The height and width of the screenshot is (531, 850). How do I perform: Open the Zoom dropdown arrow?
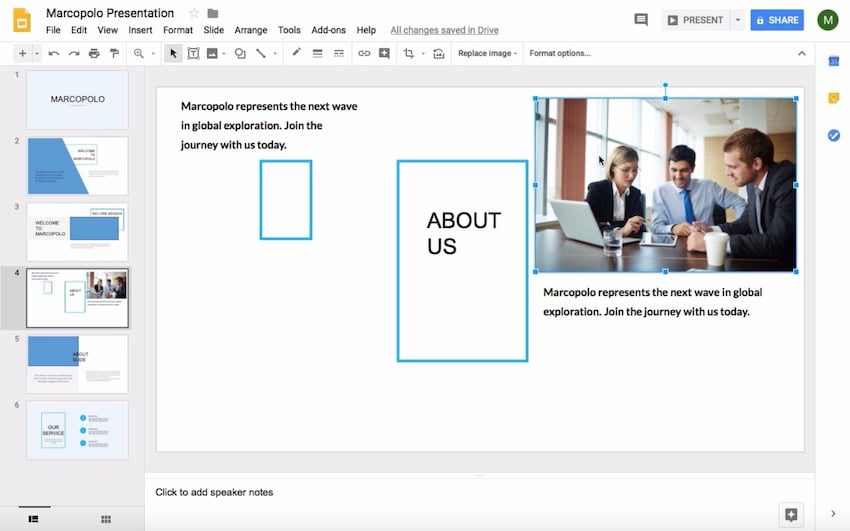152,53
